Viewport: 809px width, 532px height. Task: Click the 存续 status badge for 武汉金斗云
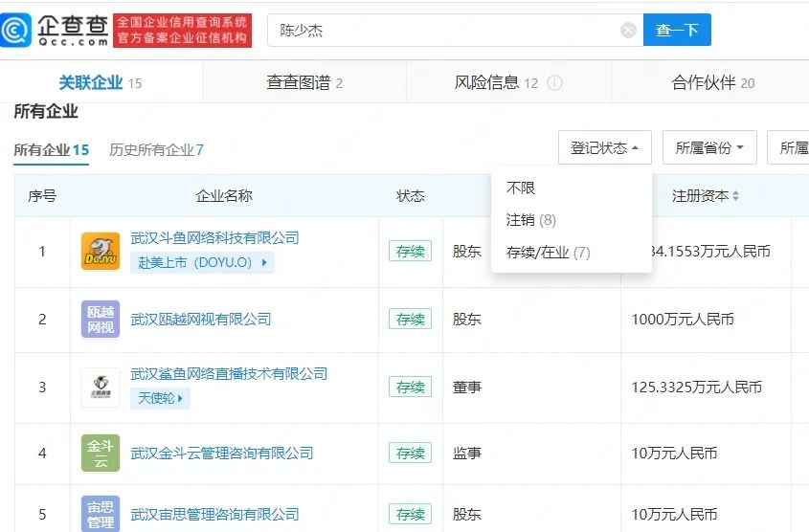tap(410, 454)
